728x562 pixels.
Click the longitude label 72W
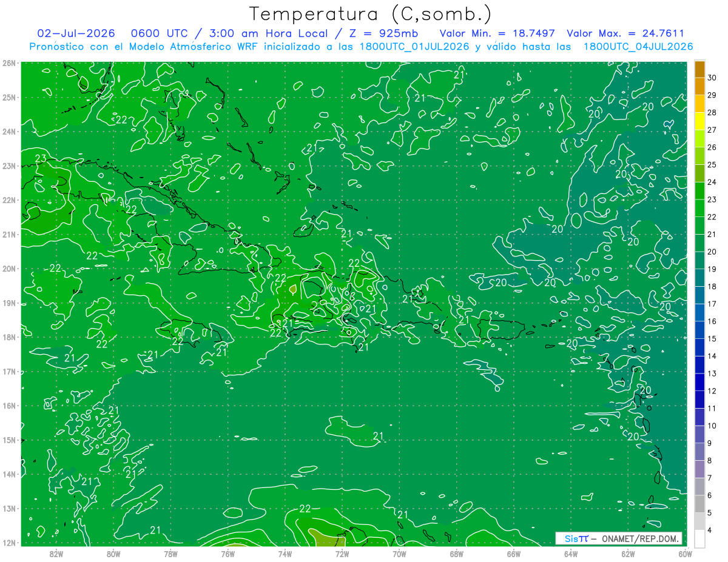(x=342, y=554)
